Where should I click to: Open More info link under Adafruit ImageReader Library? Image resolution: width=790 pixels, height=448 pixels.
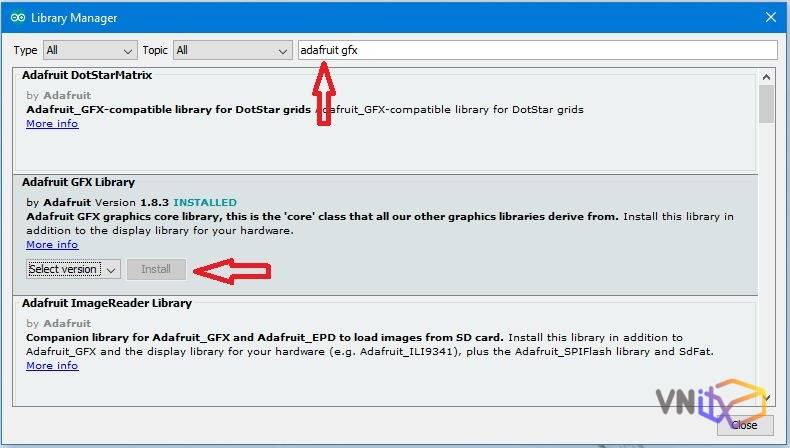coord(52,366)
